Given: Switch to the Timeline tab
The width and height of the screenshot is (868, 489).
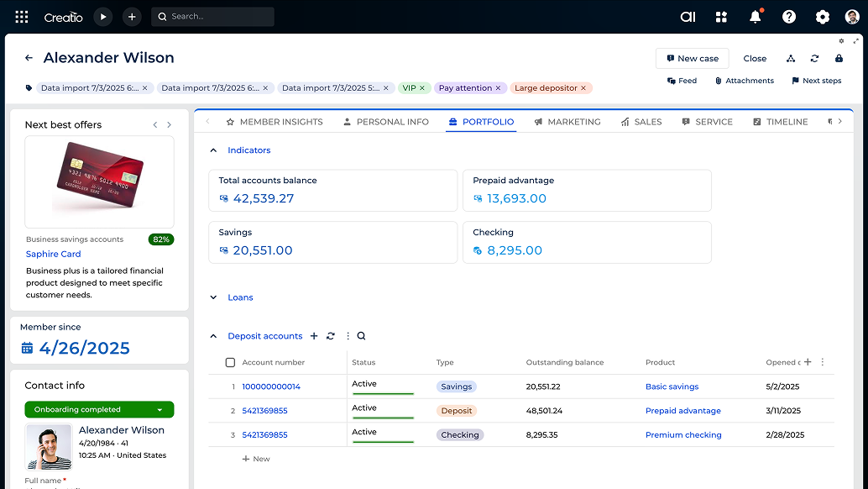Looking at the screenshot, I should tap(780, 122).
